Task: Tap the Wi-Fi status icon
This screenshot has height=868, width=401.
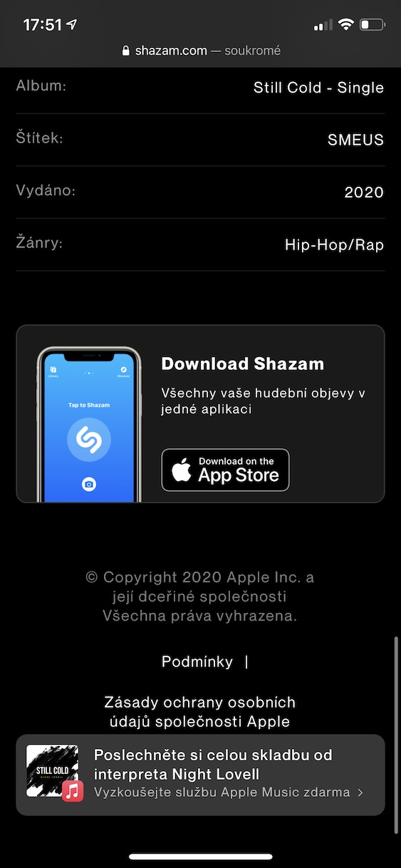Action: tap(346, 25)
